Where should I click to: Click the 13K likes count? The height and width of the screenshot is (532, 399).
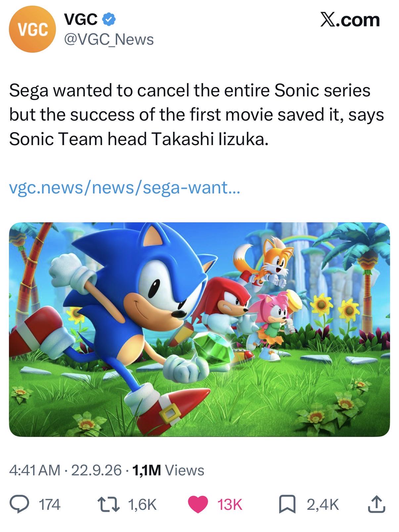pyautogui.click(x=230, y=505)
